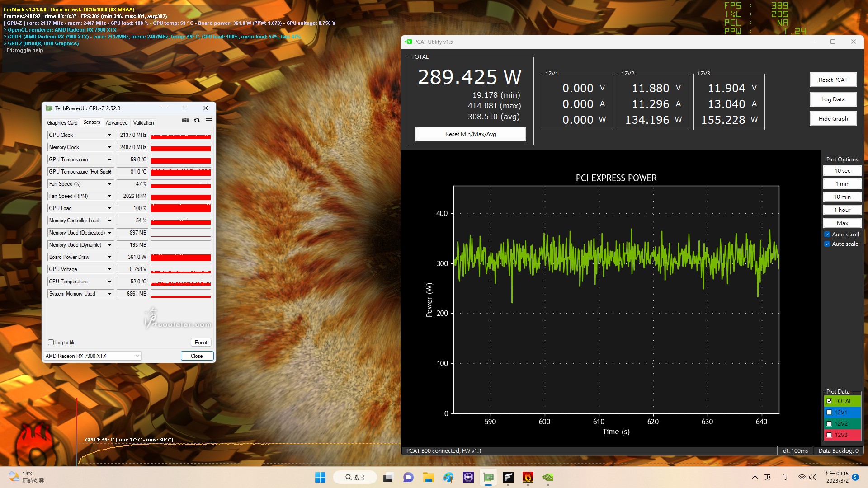Click the notification count badge

(855, 477)
